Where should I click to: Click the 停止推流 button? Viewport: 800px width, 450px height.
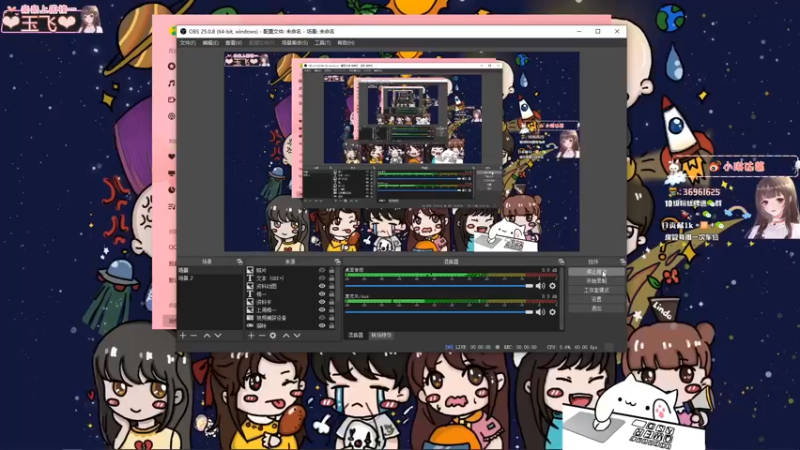(x=596, y=272)
